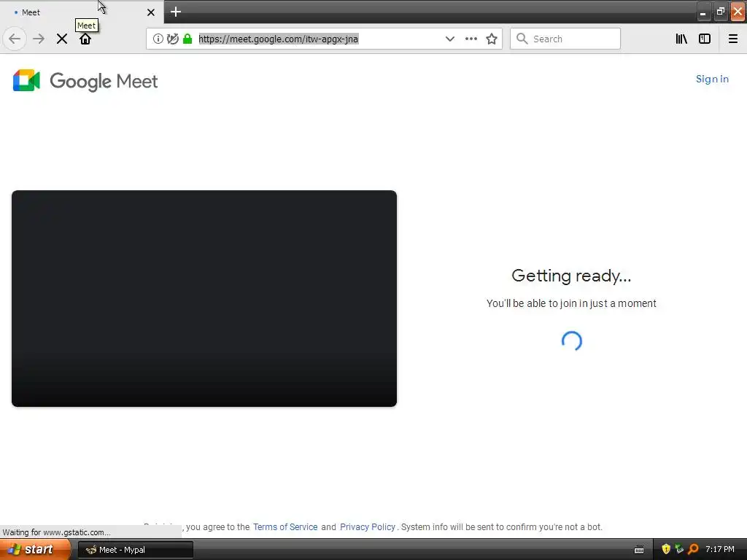Viewport: 747px width, 560px height.
Task: Click the Google Meet wordmark text
Action: pyautogui.click(x=104, y=82)
